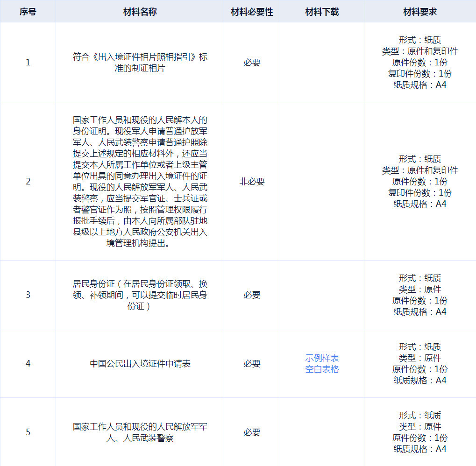This screenshot has height=466, width=476.
Task: Select the 非必要 necessity cell
Action: tap(252, 182)
